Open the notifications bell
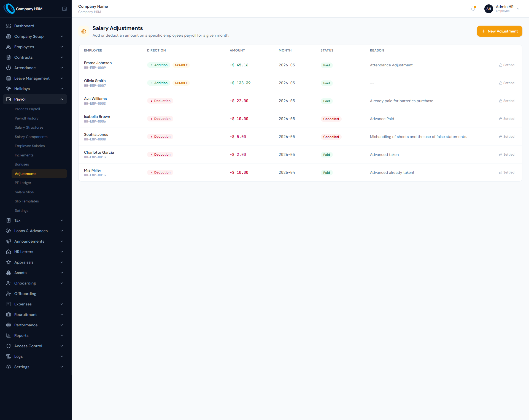529x420 pixels. coord(473,9)
